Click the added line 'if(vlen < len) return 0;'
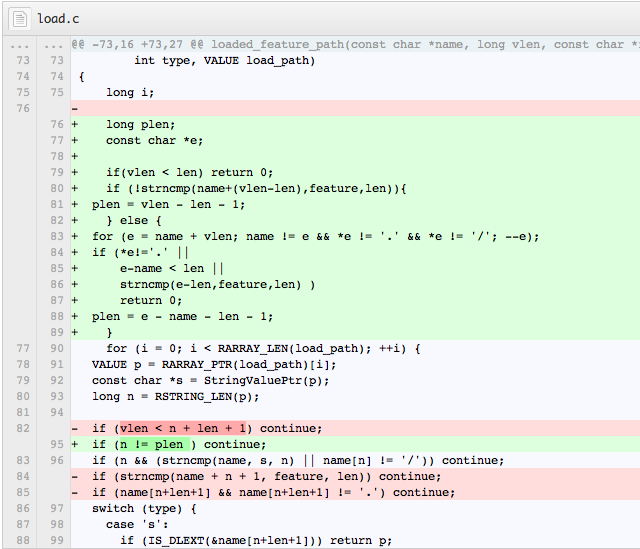The height and width of the screenshot is (549, 640). (189, 172)
